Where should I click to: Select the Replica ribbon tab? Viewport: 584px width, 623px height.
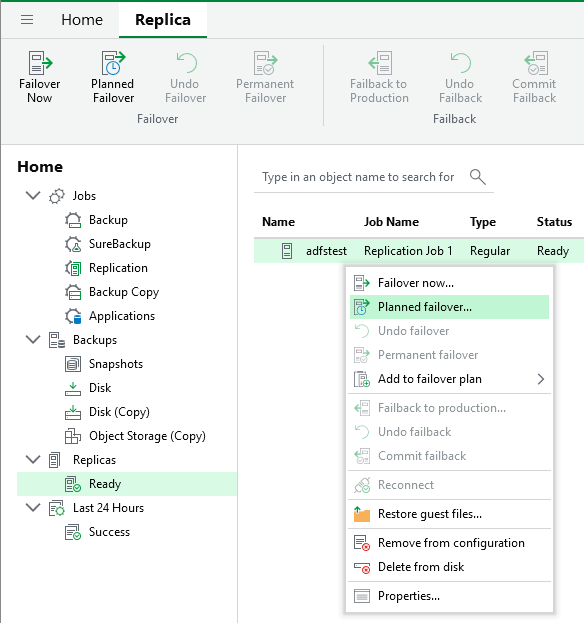click(162, 19)
